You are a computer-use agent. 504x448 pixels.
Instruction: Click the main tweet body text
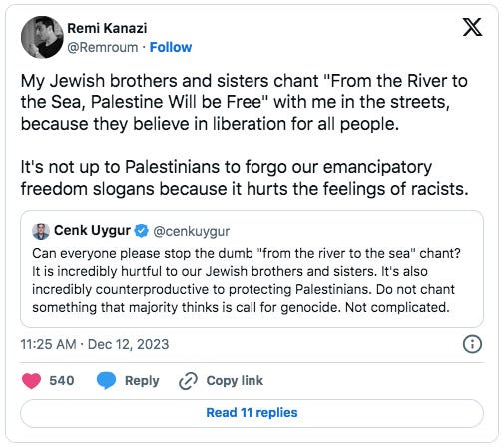(245, 135)
